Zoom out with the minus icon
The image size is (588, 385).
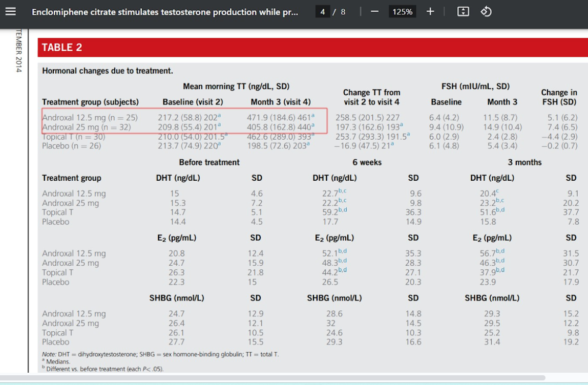click(374, 12)
